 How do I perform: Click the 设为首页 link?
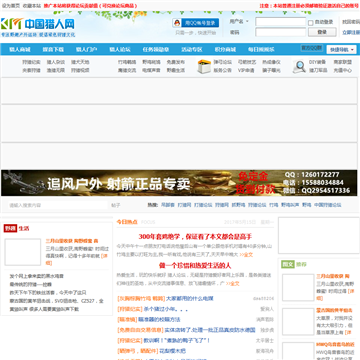[x=11, y=6]
